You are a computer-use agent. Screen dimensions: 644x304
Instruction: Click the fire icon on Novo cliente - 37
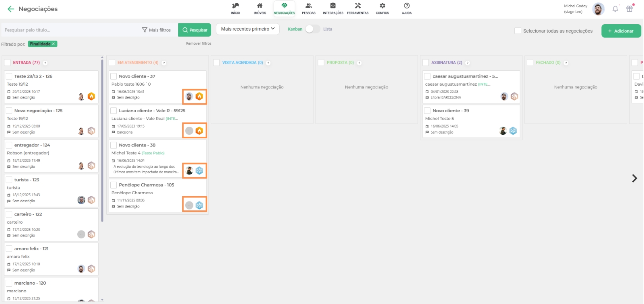[199, 97]
